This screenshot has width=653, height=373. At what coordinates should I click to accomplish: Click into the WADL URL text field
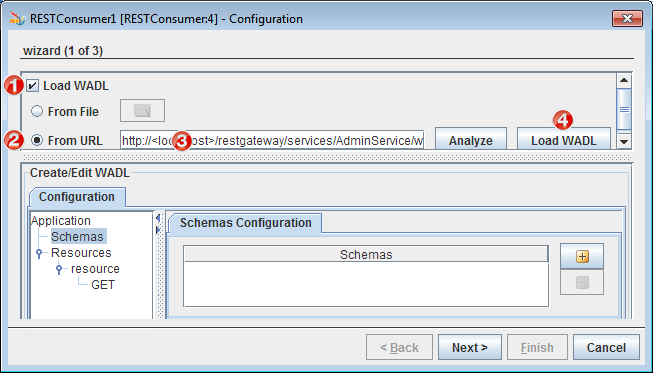click(x=272, y=141)
